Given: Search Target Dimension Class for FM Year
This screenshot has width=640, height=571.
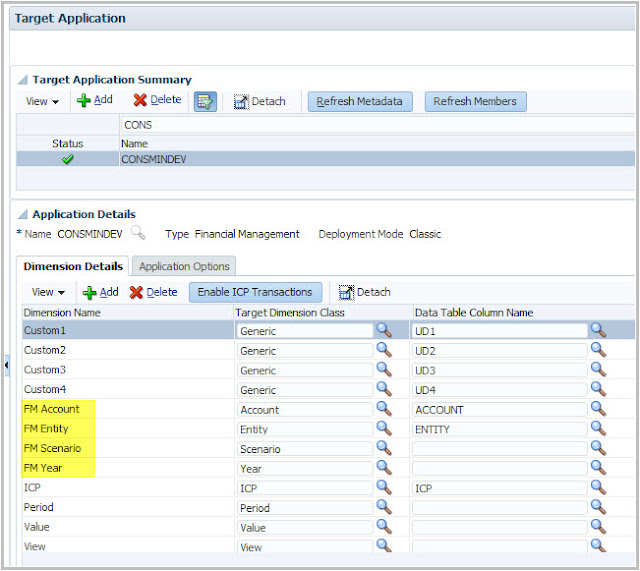Looking at the screenshot, I should click(384, 468).
